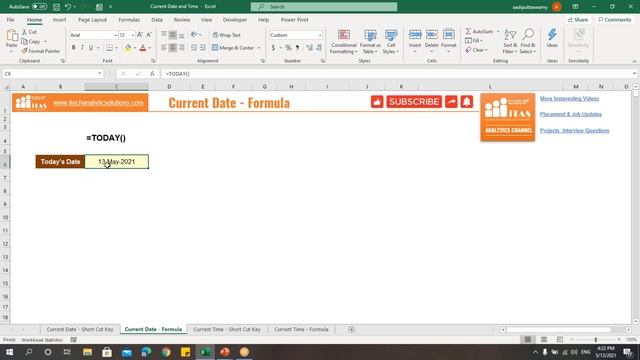Open the Font name dropdown
The image size is (640, 360).
point(115,35)
